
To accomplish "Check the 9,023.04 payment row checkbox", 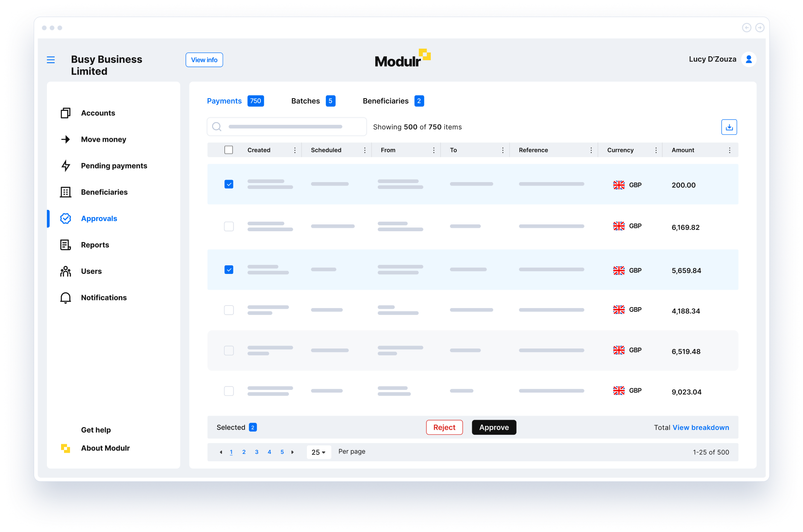I will click(229, 391).
